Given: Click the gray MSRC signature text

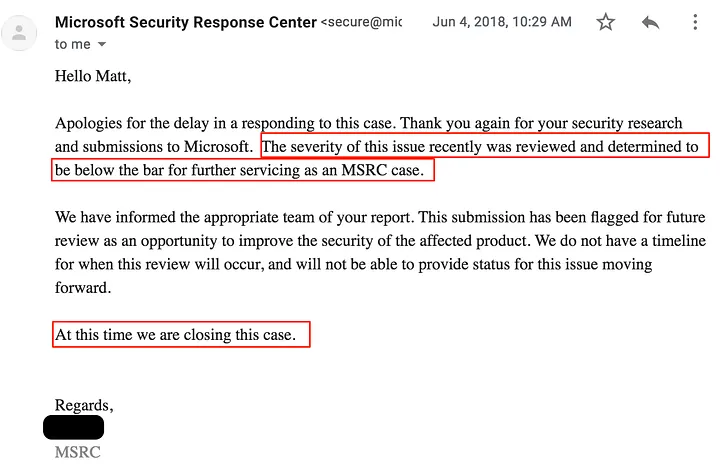Looking at the screenshot, I should coord(78,452).
